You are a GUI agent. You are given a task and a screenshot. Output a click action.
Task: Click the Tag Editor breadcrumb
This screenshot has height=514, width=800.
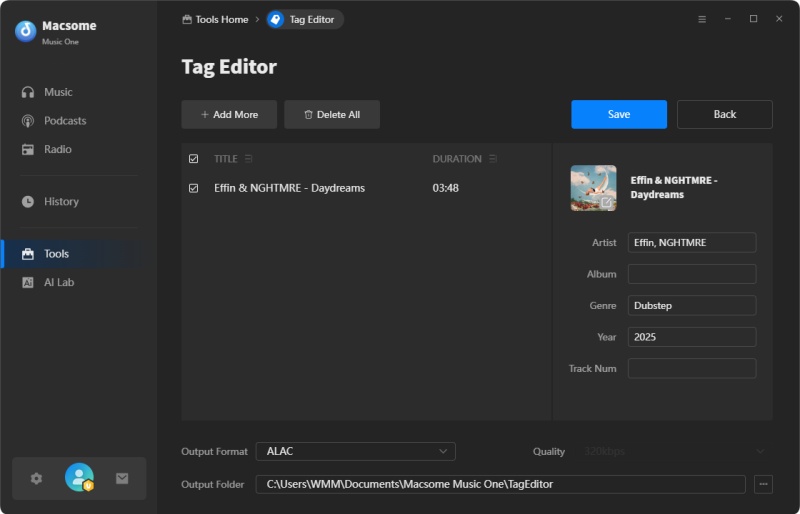305,19
